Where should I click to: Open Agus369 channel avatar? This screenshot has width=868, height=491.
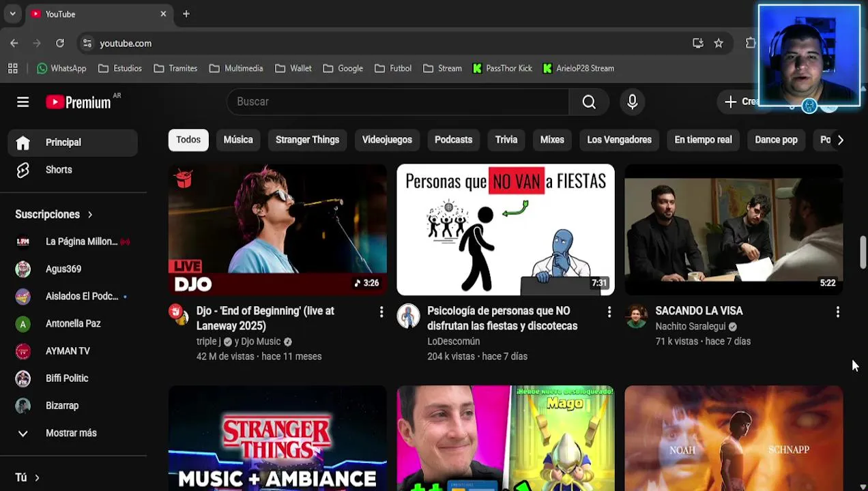tap(23, 269)
